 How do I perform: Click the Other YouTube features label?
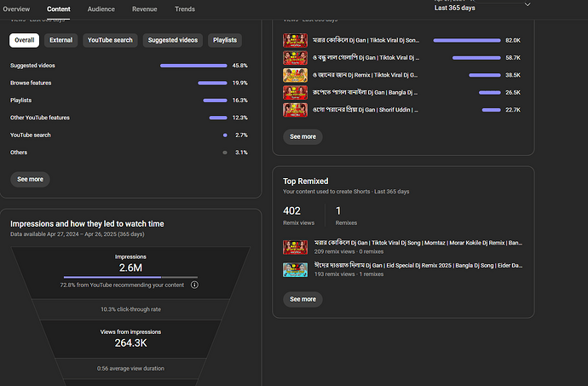coord(40,118)
